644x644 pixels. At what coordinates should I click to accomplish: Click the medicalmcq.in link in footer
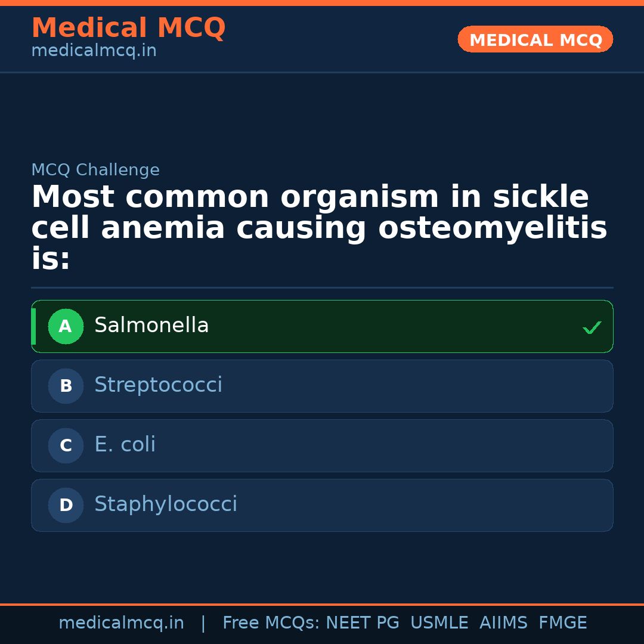coord(121,623)
